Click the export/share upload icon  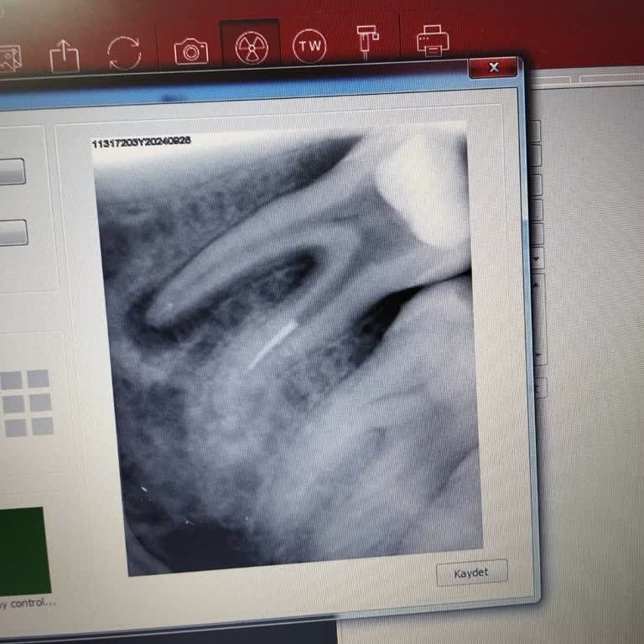(65, 56)
